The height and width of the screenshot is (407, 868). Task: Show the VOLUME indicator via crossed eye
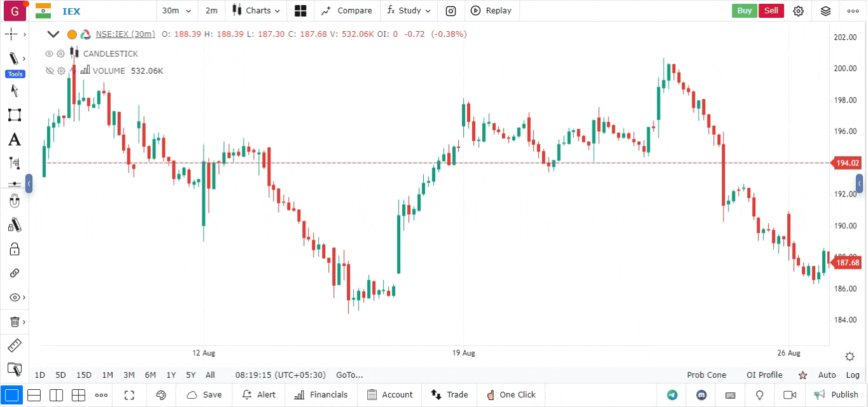pyautogui.click(x=49, y=71)
